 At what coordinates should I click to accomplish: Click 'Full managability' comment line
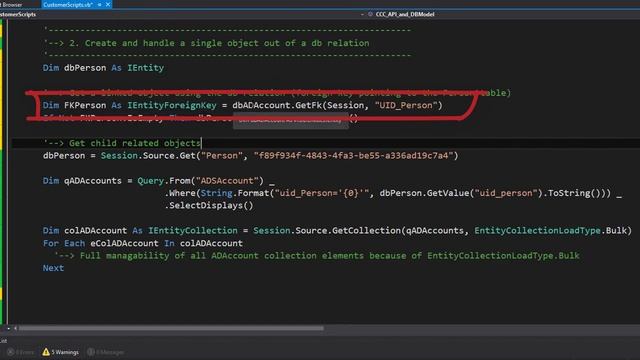pos(317,256)
